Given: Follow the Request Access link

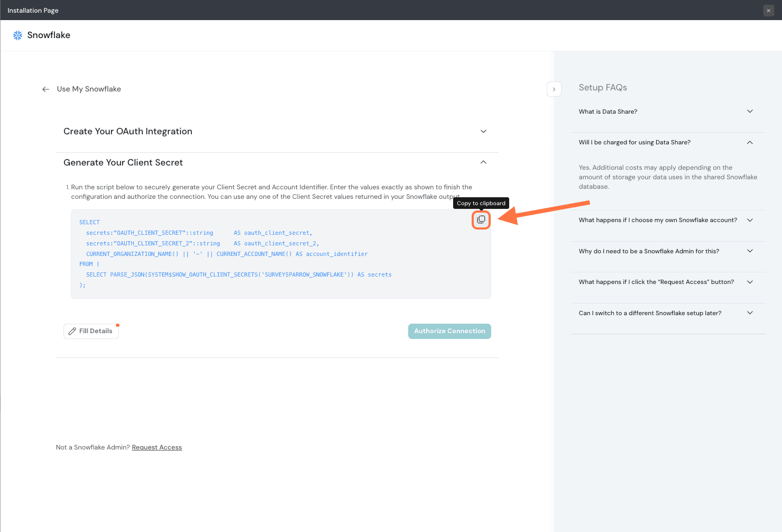Looking at the screenshot, I should [157, 447].
